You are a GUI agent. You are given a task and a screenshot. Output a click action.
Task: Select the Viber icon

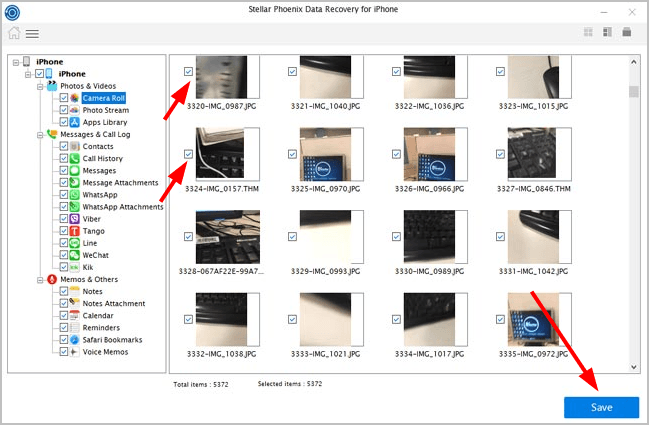[75, 219]
